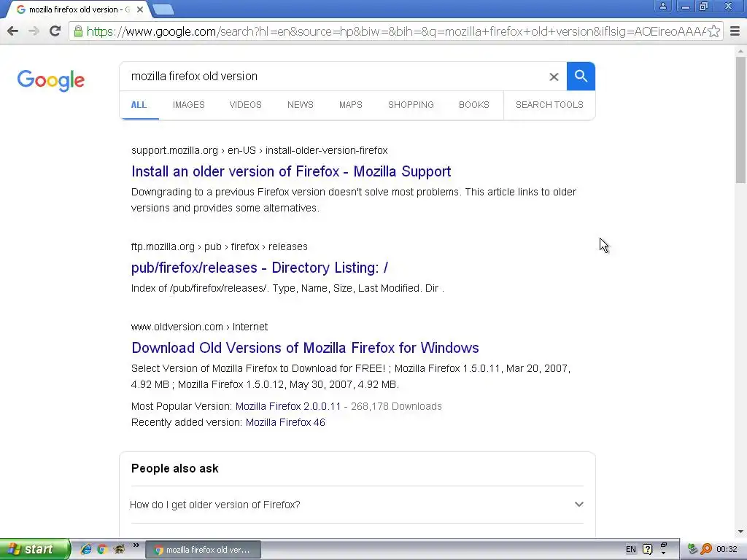The height and width of the screenshot is (560, 747).
Task: Click the language bar help icon
Action: click(x=648, y=549)
